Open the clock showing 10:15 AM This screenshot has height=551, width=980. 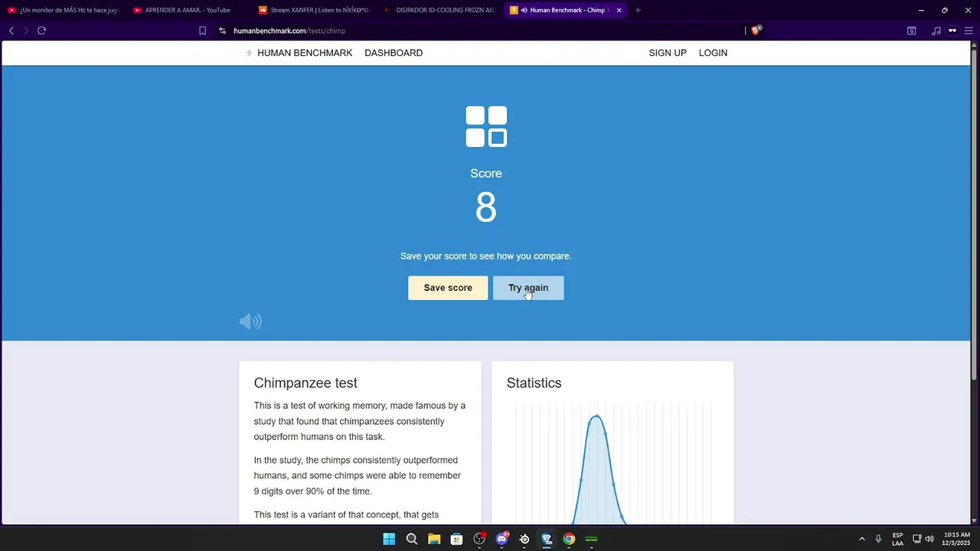[x=957, y=539]
